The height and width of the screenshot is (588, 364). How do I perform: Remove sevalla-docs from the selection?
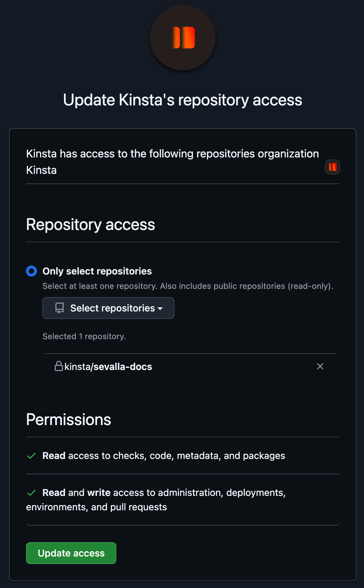[320, 366]
